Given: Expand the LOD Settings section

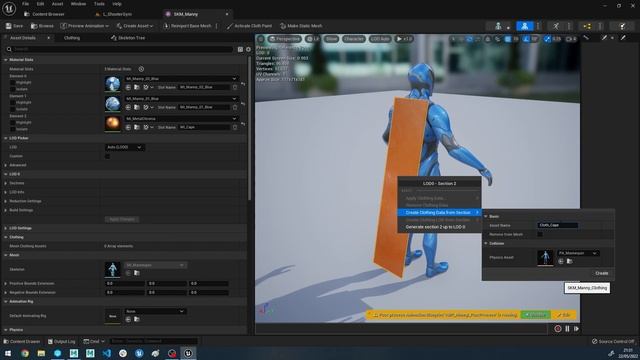Looking at the screenshot, I should tap(6, 228).
